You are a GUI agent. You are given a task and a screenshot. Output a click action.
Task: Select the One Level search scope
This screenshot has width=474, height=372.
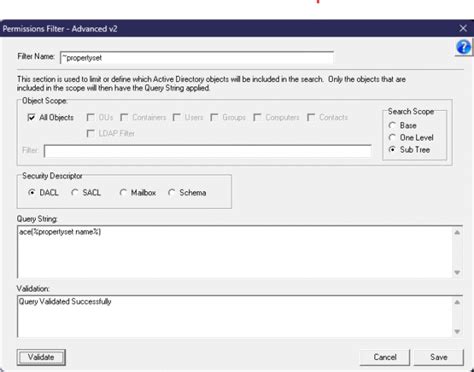[392, 137]
